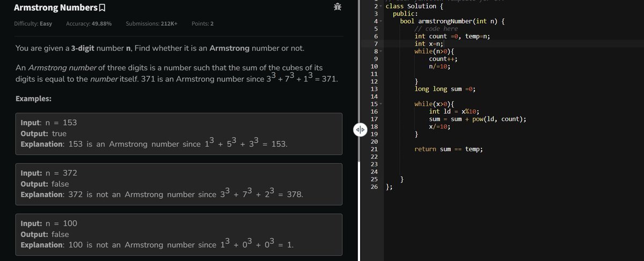Place cursor on 'count++;' line
The width and height of the screenshot is (644, 261).
coord(443,59)
